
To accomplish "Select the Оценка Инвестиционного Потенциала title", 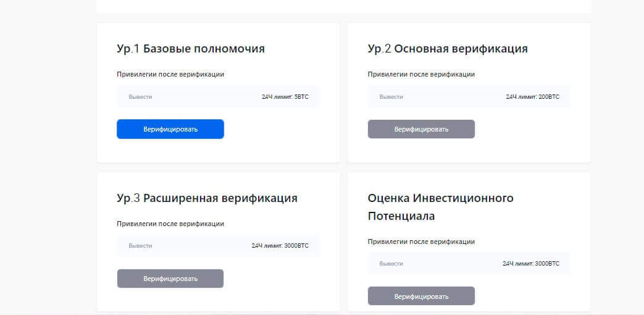I will (440, 207).
